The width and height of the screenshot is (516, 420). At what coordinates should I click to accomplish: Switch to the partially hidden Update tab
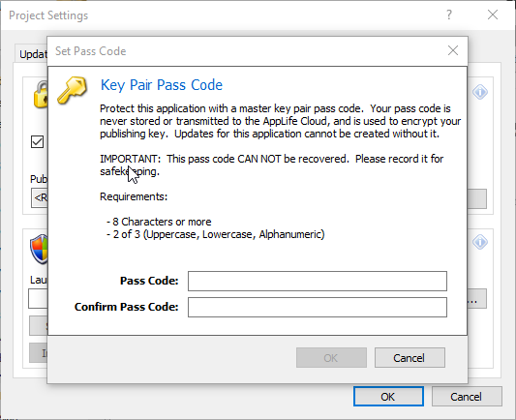pos(32,54)
